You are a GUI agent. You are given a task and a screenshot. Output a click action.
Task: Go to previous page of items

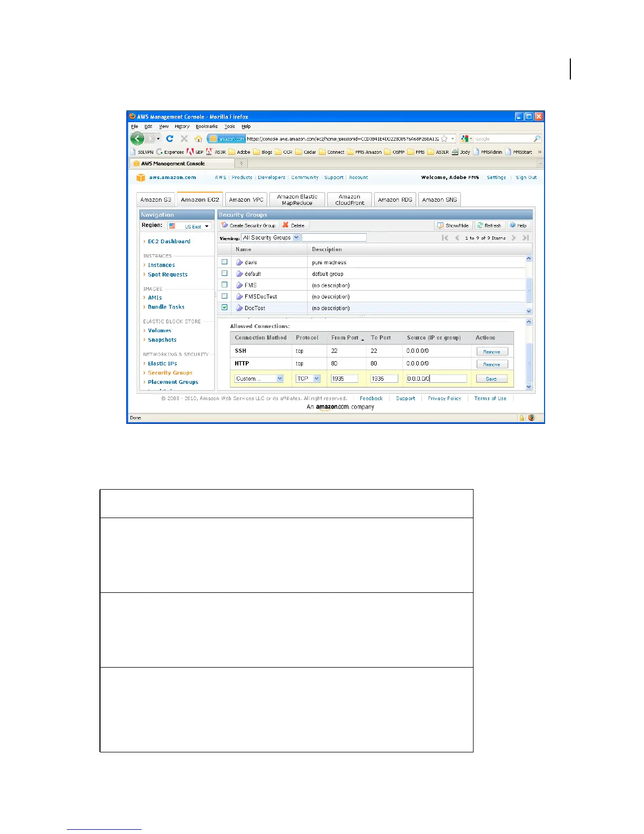(x=457, y=238)
